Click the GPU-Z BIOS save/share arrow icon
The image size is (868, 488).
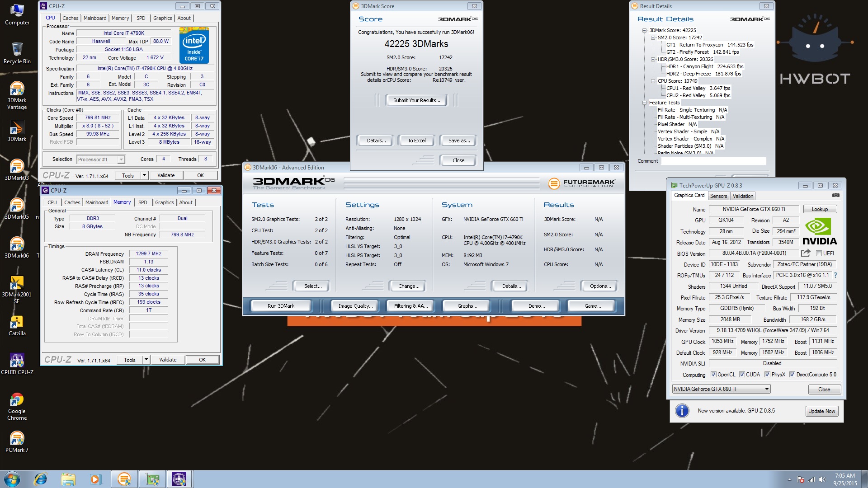point(806,253)
